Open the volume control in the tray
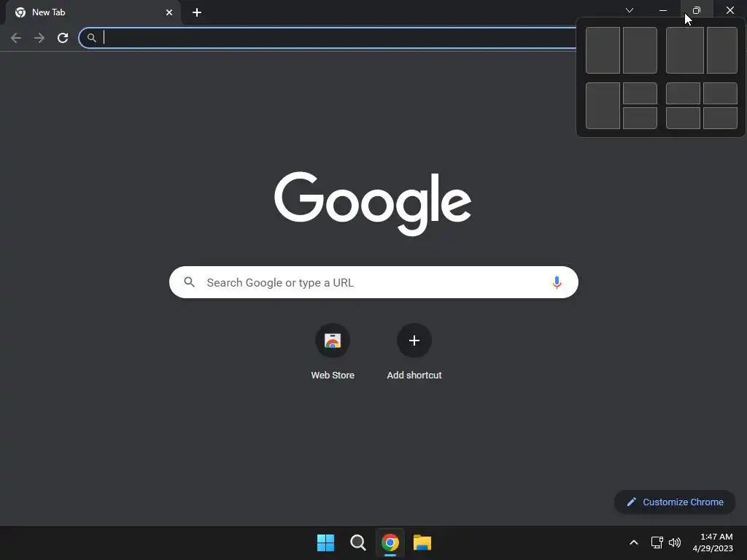 coord(675,542)
